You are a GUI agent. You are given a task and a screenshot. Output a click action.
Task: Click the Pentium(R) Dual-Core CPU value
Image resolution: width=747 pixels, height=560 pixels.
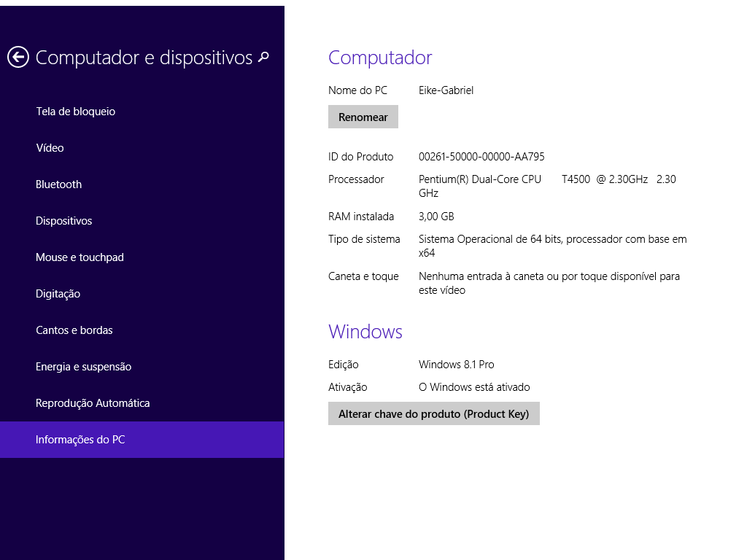pos(547,186)
